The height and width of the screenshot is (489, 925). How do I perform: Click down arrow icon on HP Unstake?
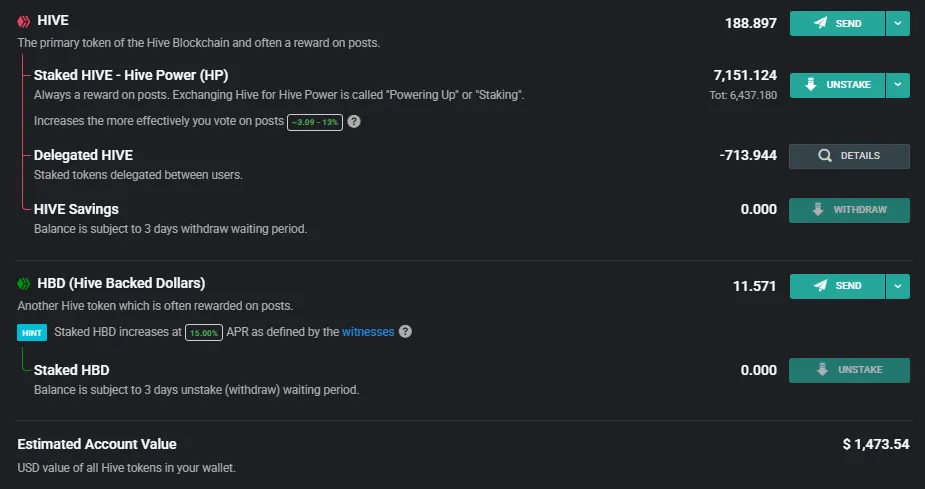tap(811, 85)
